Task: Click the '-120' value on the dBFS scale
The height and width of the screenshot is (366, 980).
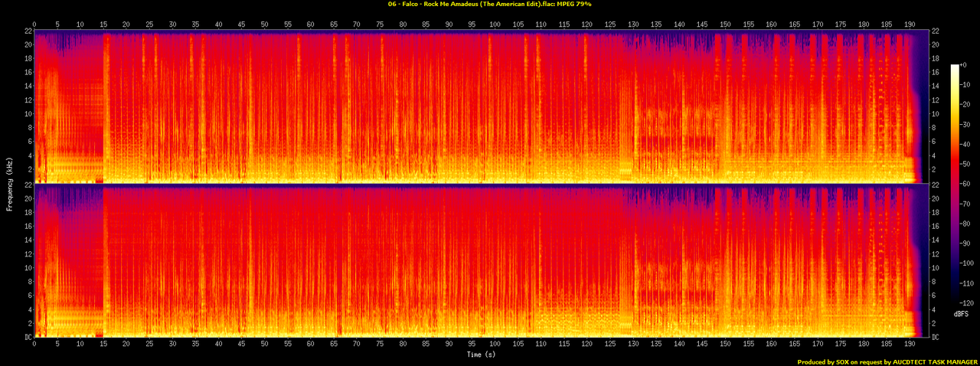Action: 969,303
